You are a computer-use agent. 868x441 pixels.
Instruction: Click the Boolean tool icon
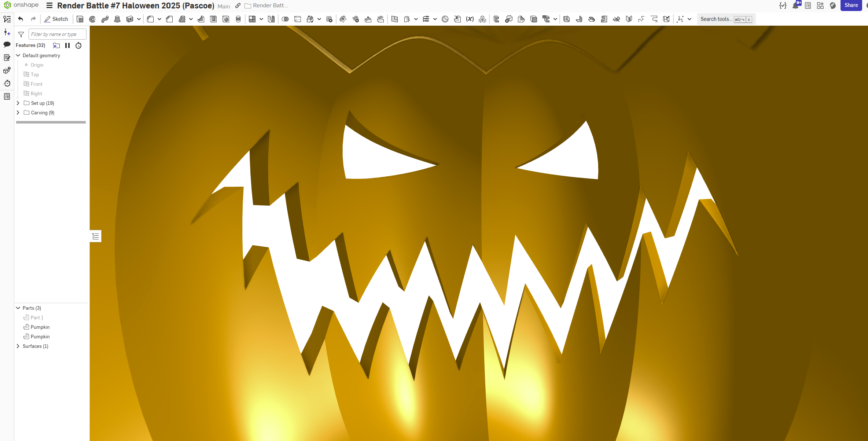point(285,19)
